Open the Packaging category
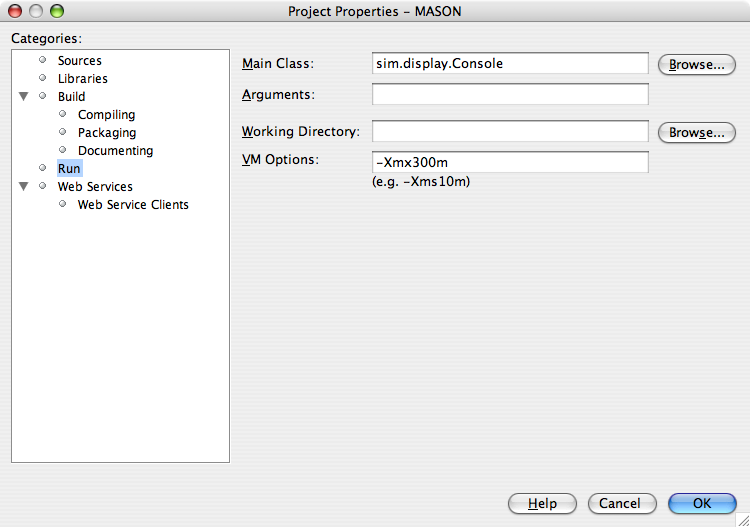The image size is (750, 527). tap(107, 133)
